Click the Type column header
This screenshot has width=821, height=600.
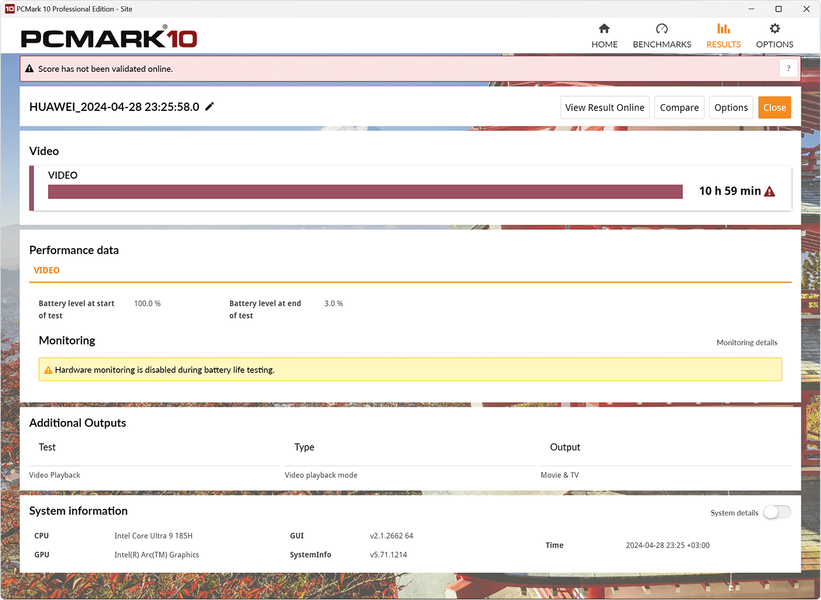click(x=304, y=447)
